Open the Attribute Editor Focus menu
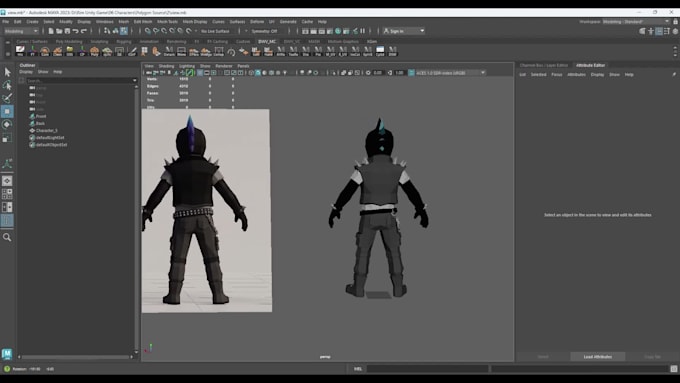 coord(556,75)
